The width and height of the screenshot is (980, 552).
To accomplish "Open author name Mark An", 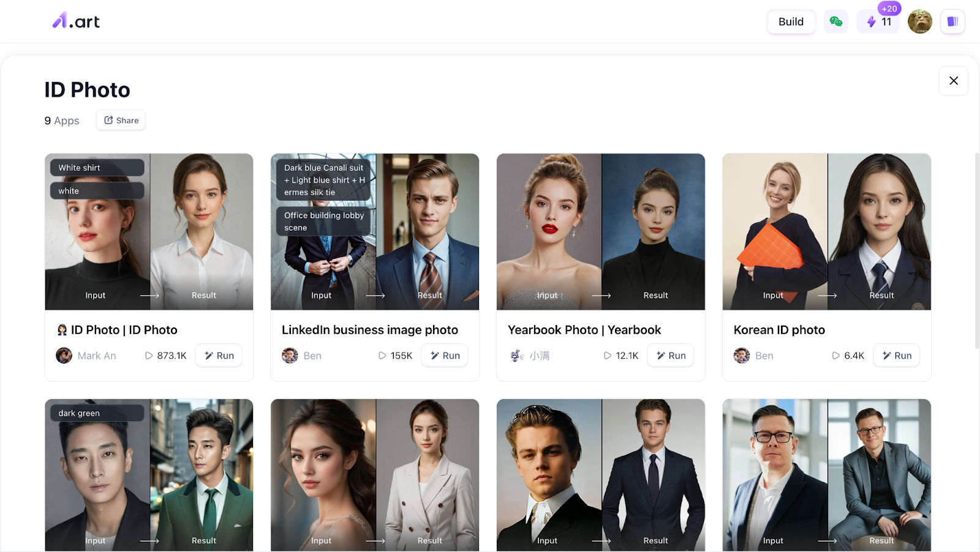I will click(x=97, y=356).
